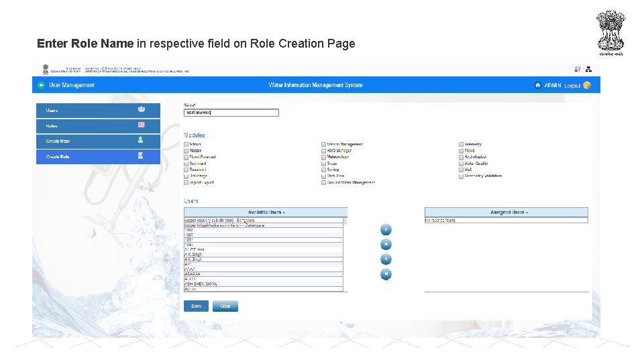Enable the Secondary Validation checkbox
The image size is (644, 362).
(462, 176)
